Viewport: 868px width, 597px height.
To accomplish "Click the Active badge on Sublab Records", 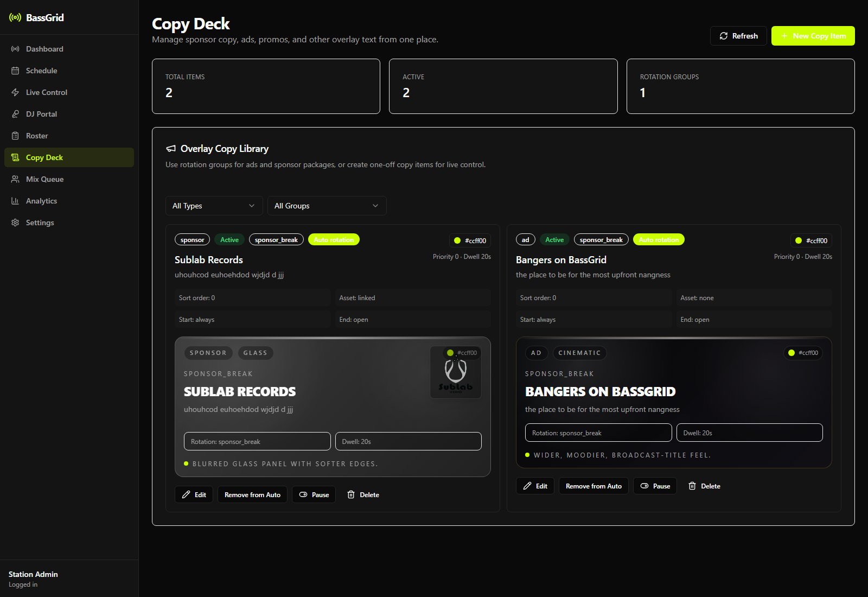I will pyautogui.click(x=229, y=239).
